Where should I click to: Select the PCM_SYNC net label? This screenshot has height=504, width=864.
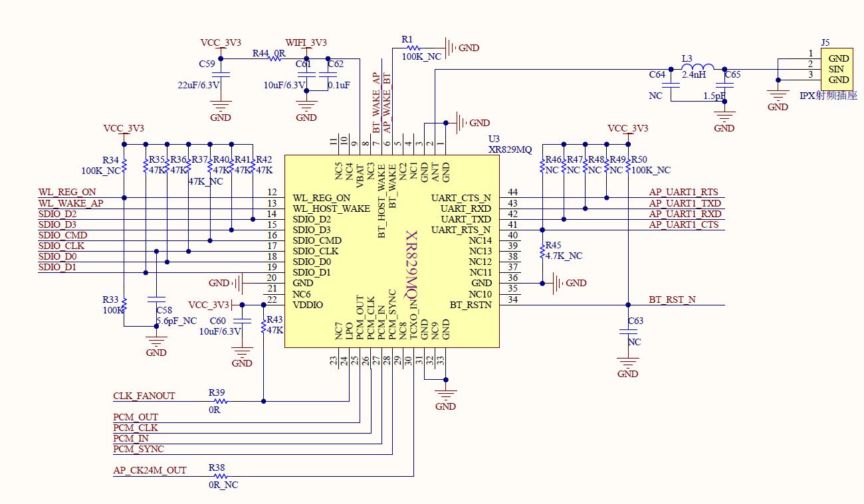click(138, 450)
